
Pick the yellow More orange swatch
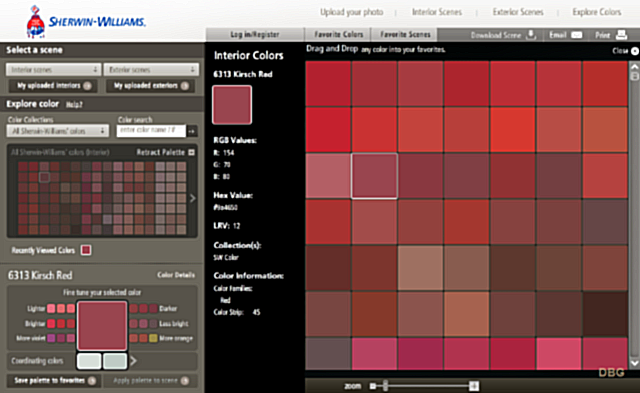click(153, 338)
